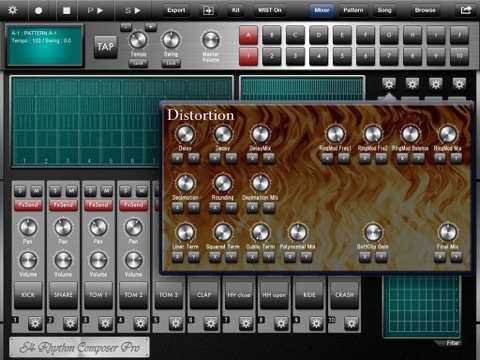Select pattern number 5
The width and height of the screenshot is (480, 360).
click(342, 56)
